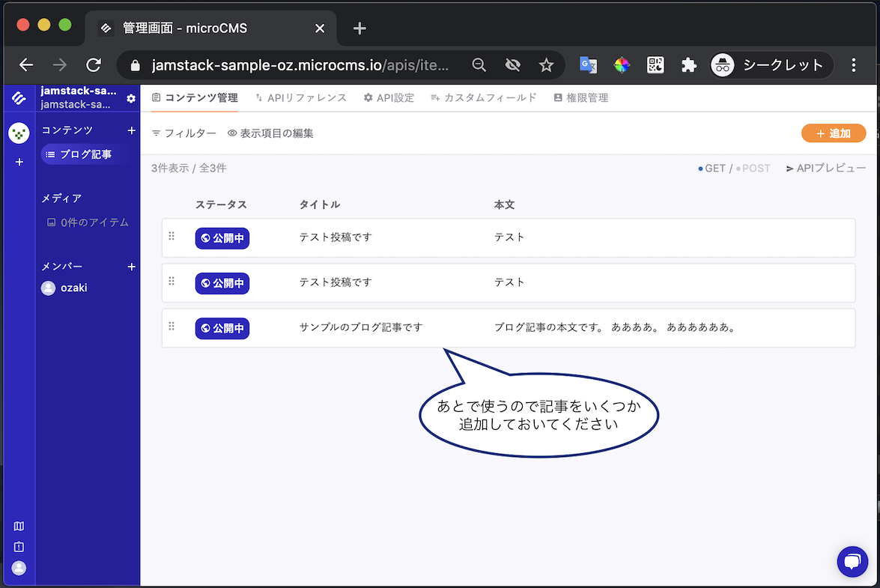Open the chat support bubble
The height and width of the screenshot is (588, 880).
(x=852, y=561)
